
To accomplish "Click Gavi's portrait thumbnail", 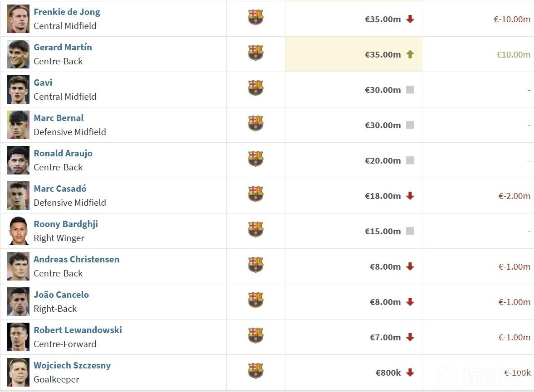I will point(19,89).
